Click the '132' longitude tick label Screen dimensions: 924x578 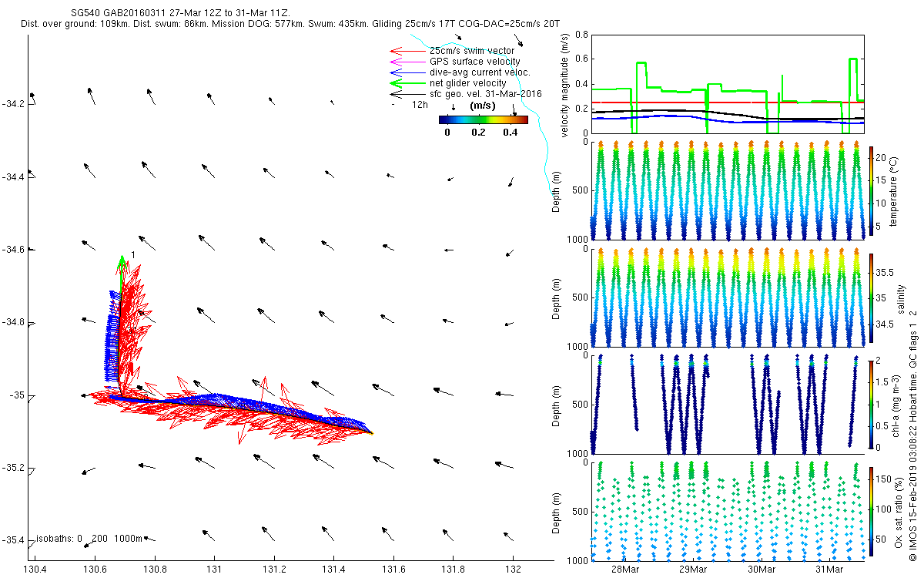click(513, 569)
